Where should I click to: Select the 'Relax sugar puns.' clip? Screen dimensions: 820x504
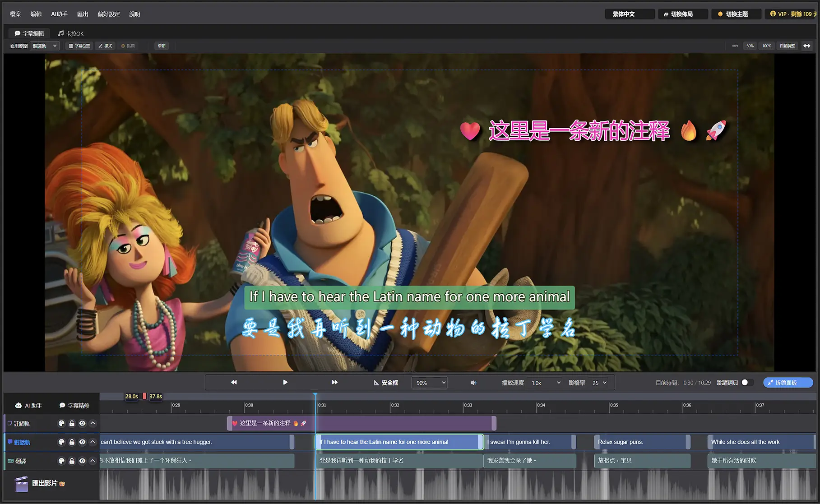pos(642,442)
